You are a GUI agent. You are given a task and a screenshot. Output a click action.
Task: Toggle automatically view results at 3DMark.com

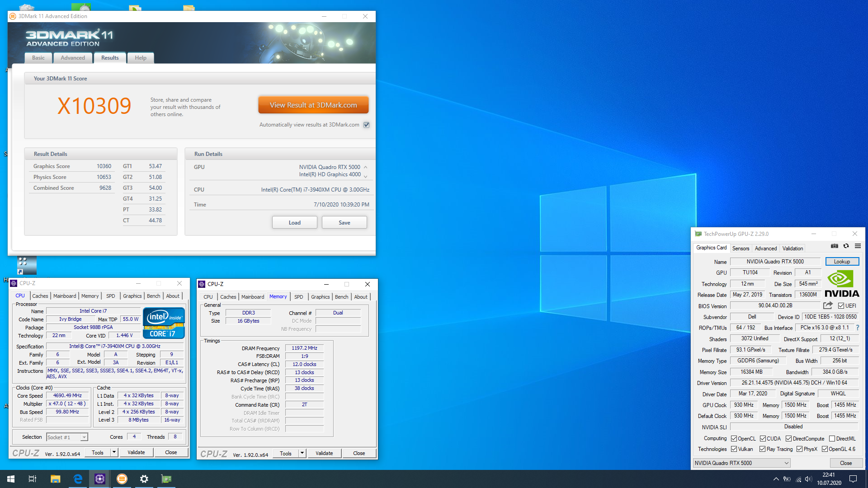367,125
